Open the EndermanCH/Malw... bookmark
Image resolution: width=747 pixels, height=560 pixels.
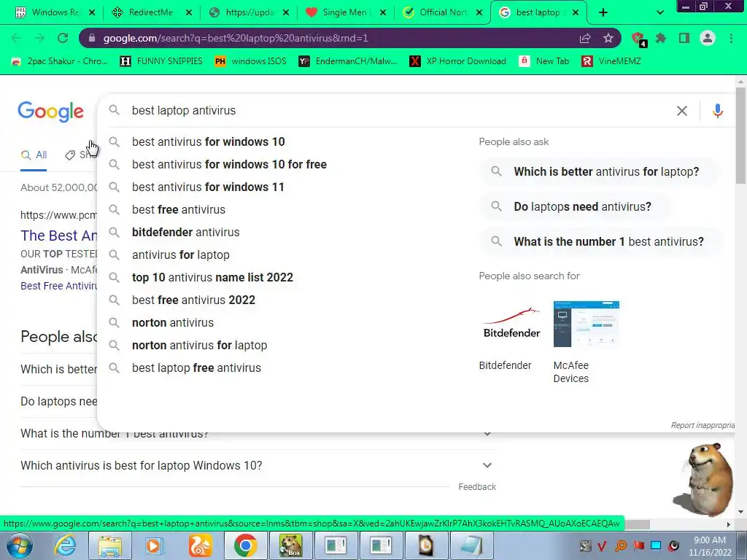[348, 61]
